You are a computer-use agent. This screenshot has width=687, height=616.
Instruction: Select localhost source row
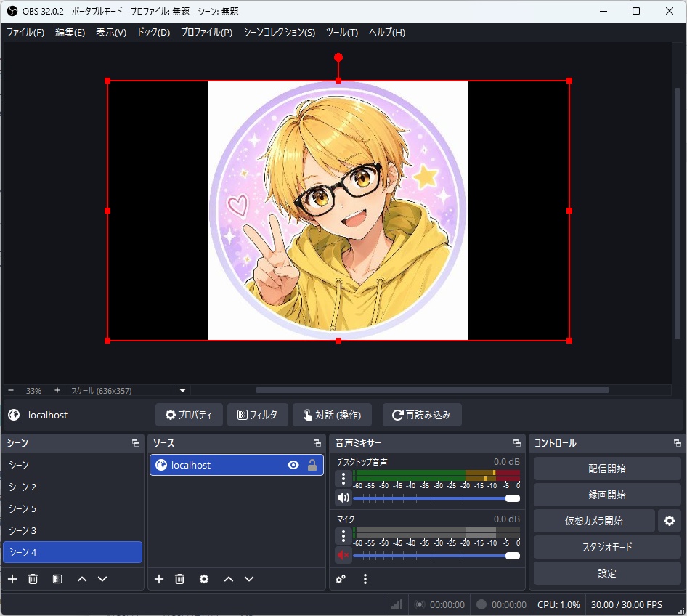(237, 465)
